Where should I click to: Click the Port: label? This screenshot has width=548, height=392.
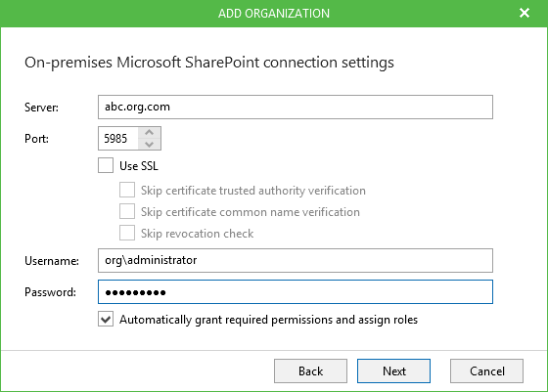pyautogui.click(x=36, y=139)
